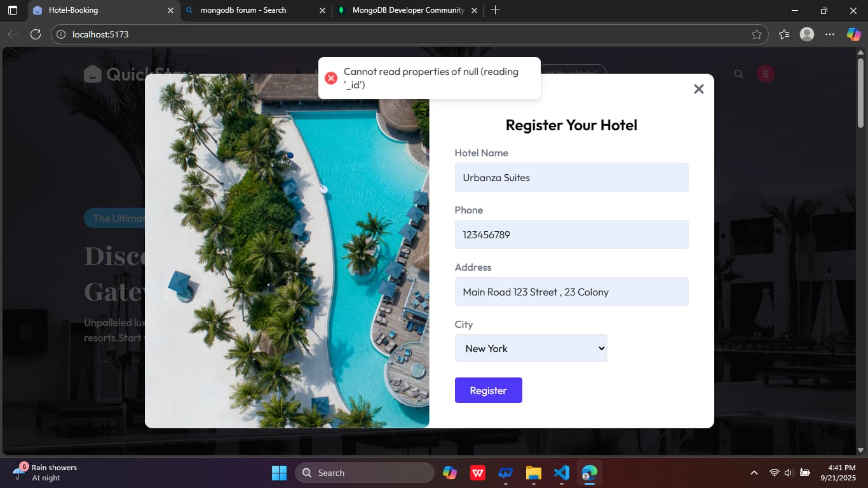Open the tab actions menu icon

[x=13, y=10]
